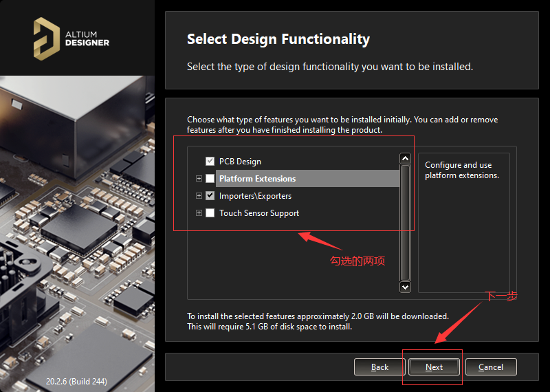Viewport: 550px width, 392px height.
Task: Click the Altium Designer logo
Action: [71, 39]
